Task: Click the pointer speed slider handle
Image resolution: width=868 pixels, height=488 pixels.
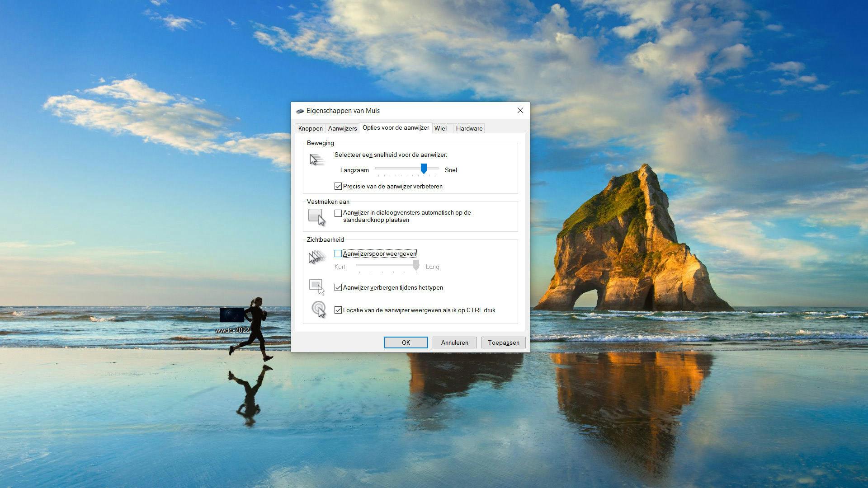Action: pos(424,169)
